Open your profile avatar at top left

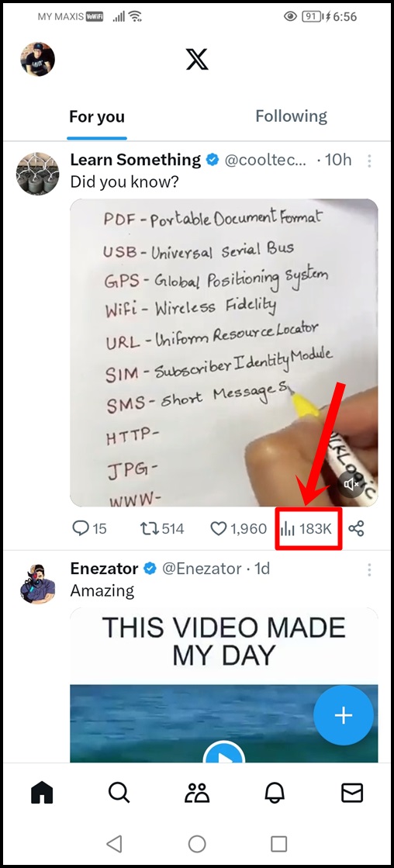click(x=38, y=59)
